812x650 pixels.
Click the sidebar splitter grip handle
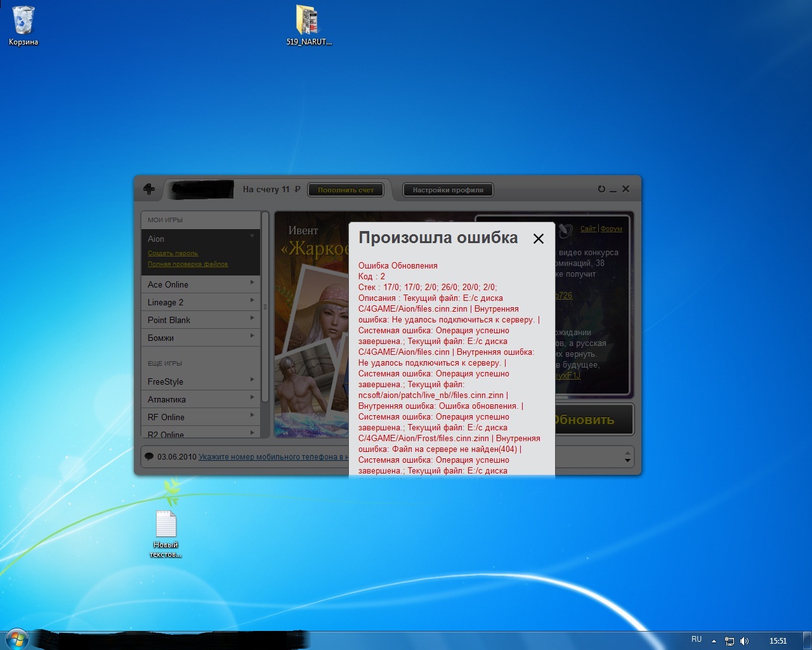[x=265, y=307]
